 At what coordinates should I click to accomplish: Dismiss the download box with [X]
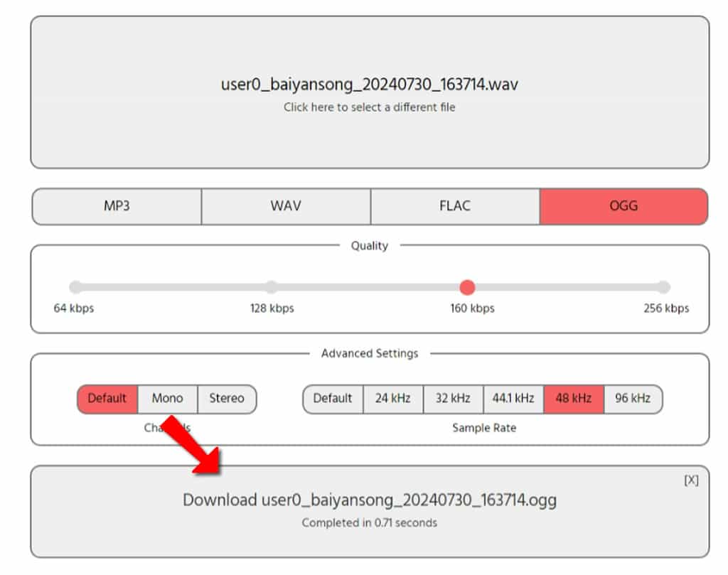[x=691, y=480]
